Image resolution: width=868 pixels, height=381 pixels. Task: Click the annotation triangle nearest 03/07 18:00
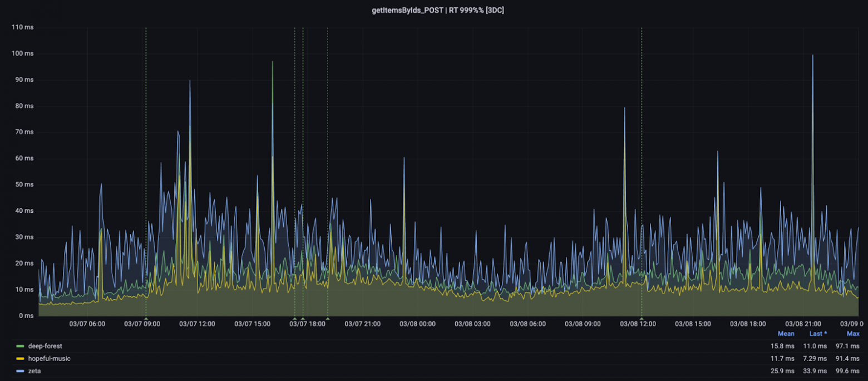click(x=303, y=319)
